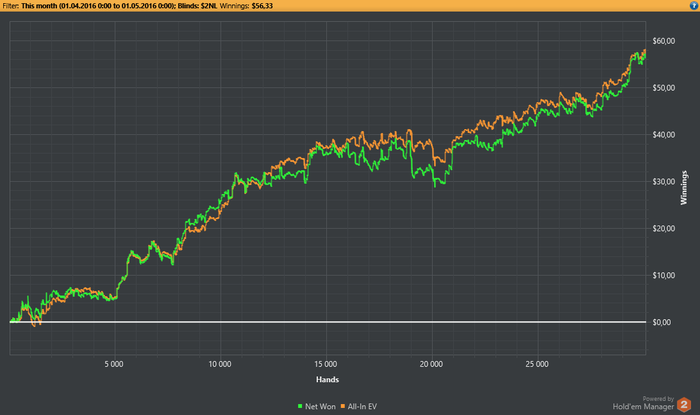Click the filter text 'This month (01.04.2016 0:00 to 01.05.2016 0:00)'
Image resolution: width=700 pixels, height=415 pixels.
(98, 6)
